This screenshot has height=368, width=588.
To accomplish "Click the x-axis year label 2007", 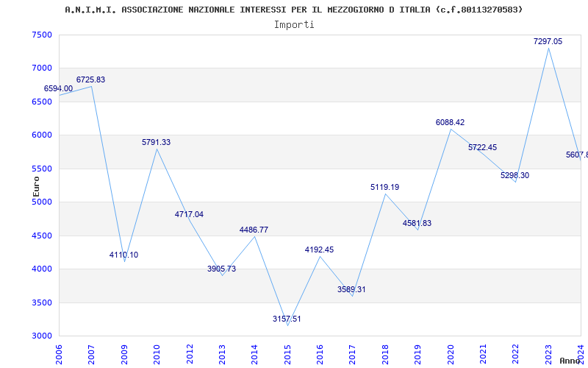I will [x=91, y=354].
